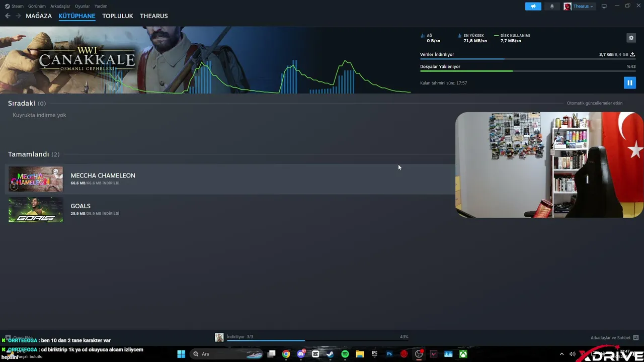Open Thearus profile avatar

pos(568,6)
